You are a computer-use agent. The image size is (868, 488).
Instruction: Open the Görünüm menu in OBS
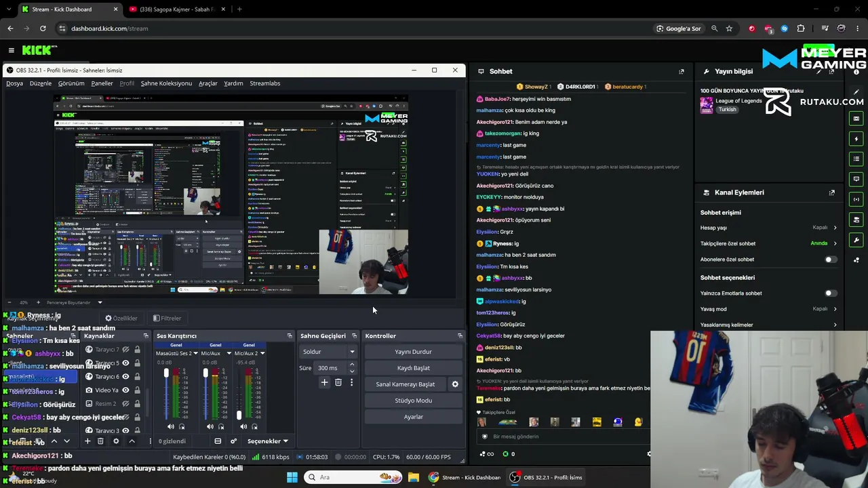(x=71, y=83)
